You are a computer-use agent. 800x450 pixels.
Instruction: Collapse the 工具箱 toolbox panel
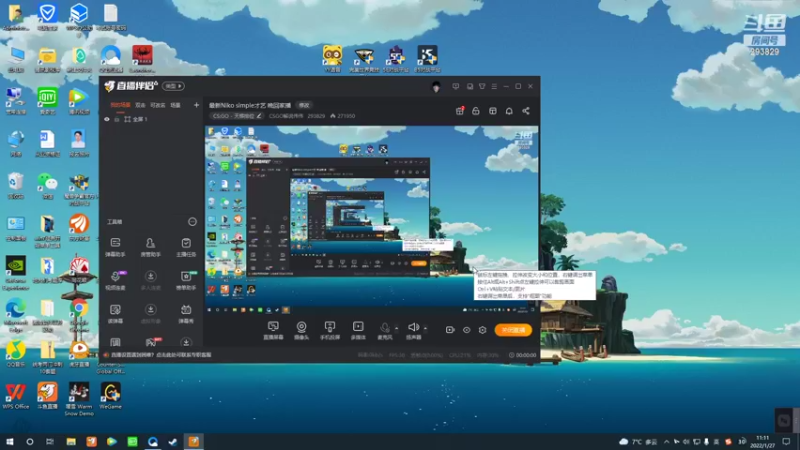pyautogui.click(x=192, y=221)
